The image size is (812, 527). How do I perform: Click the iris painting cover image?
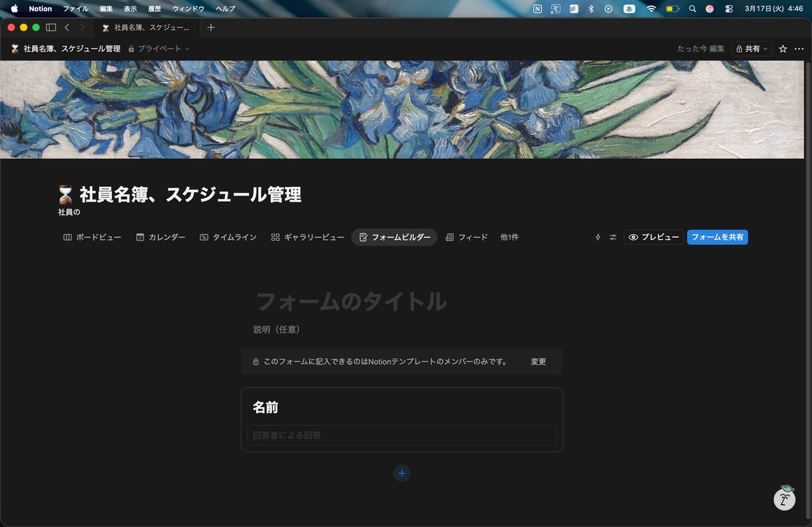(x=402, y=110)
